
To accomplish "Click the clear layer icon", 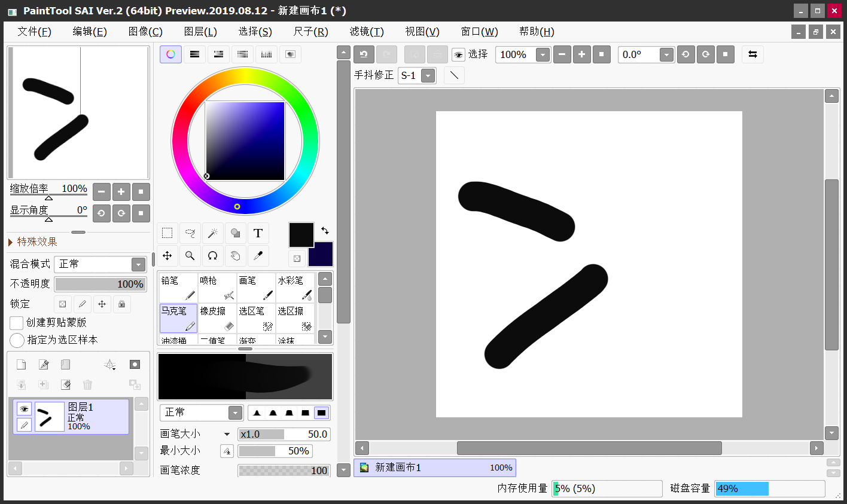I will click(65, 384).
